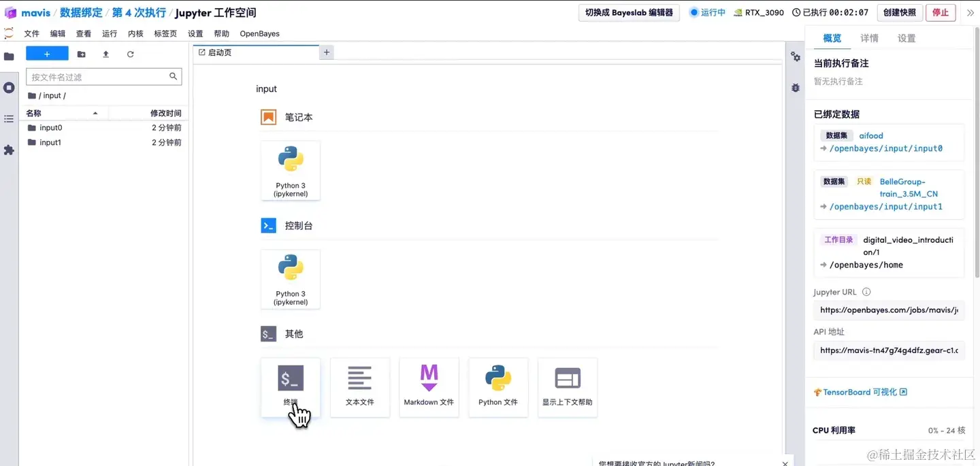The width and height of the screenshot is (980, 466).
Task: Open the 编辑 menu
Action: coord(58,33)
